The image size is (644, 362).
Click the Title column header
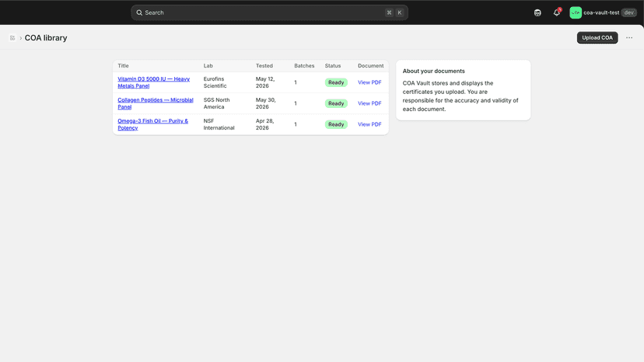click(123, 66)
